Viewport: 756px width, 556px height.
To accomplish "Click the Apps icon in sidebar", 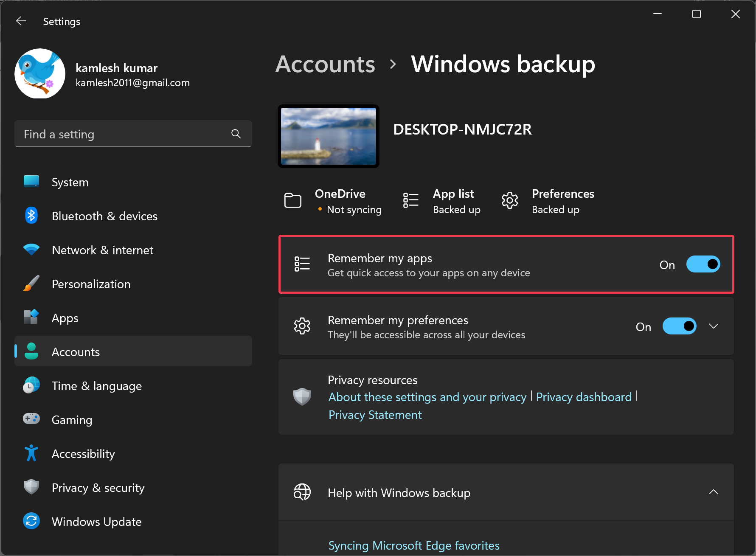I will tap(31, 317).
